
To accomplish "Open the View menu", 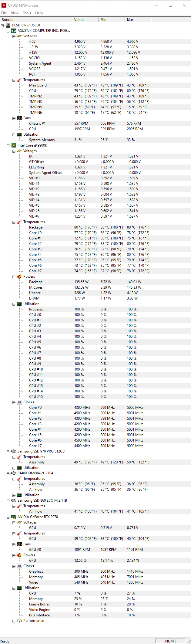I will click(15, 13).
